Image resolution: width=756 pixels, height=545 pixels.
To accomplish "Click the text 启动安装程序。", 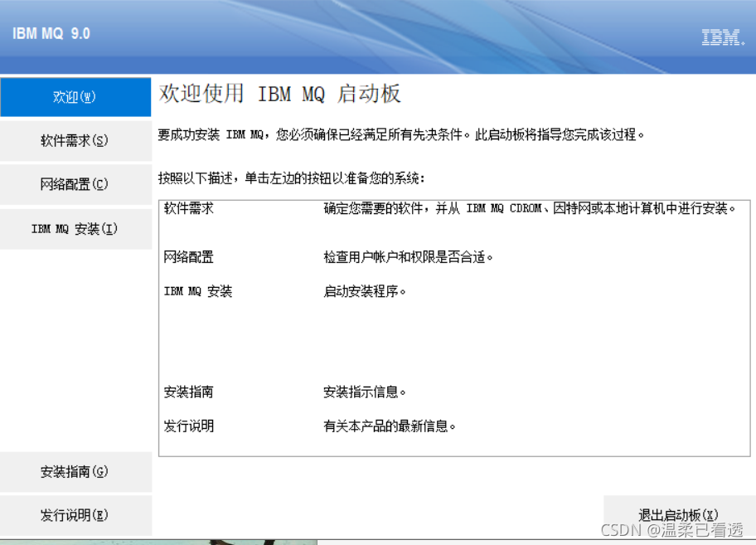I will pyautogui.click(x=365, y=291).
